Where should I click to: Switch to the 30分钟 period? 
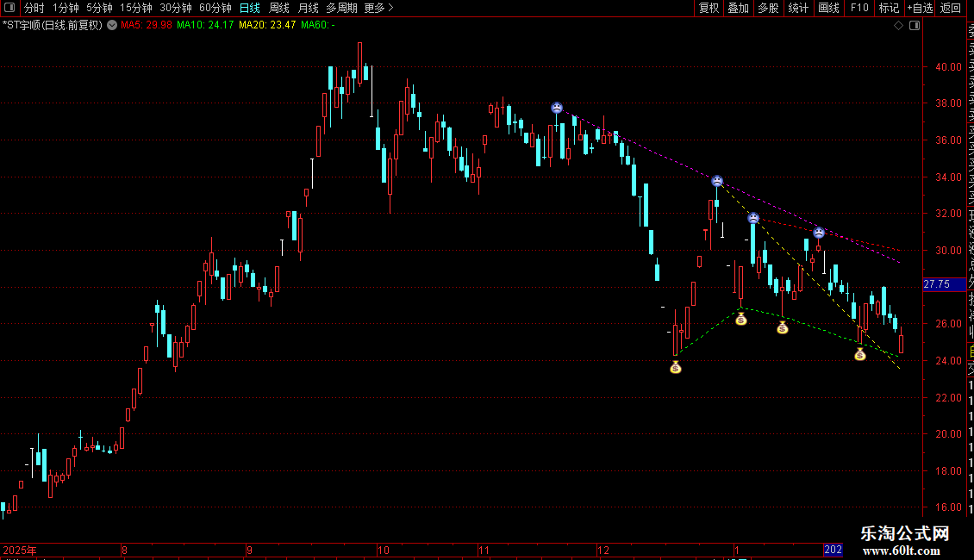176,8
